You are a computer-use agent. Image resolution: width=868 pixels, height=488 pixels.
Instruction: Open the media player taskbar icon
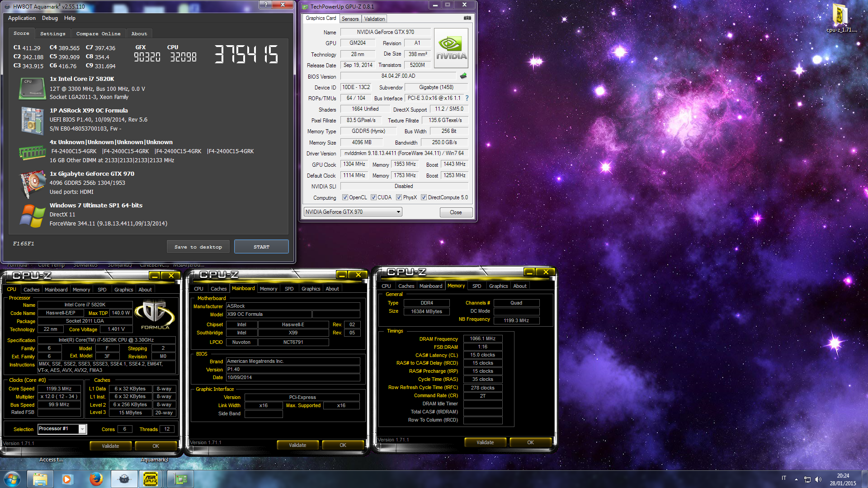tap(67, 479)
